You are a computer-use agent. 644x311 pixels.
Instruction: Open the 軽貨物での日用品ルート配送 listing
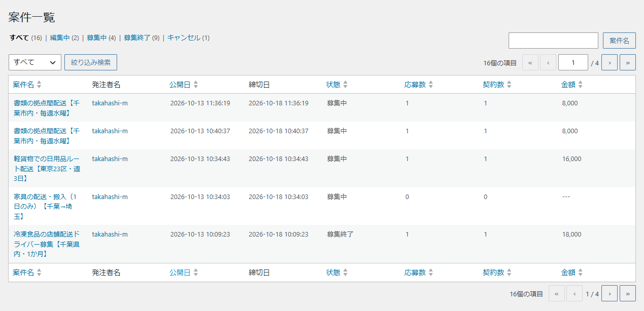[47, 169]
